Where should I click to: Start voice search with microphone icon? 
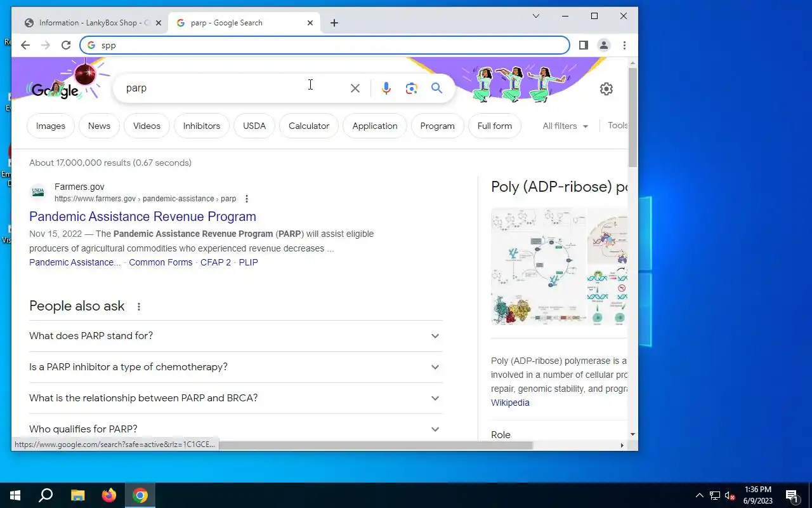tap(386, 88)
